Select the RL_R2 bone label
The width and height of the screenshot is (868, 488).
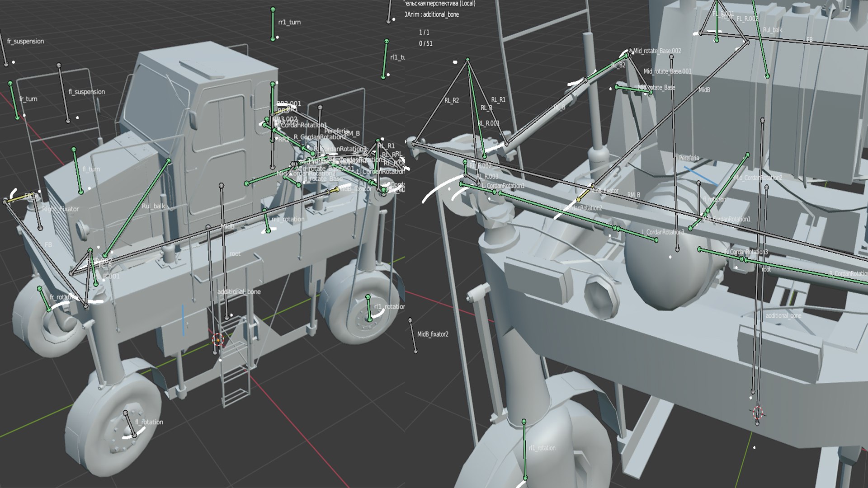coord(452,100)
